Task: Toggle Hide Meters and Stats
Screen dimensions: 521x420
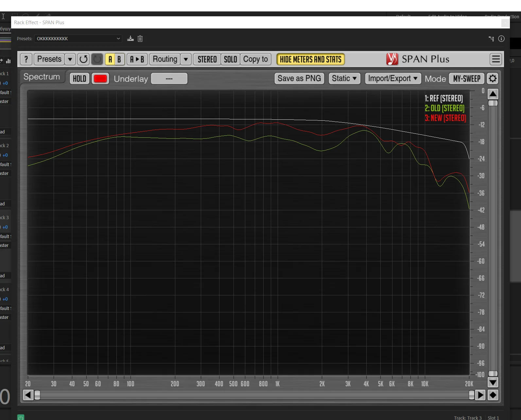Action: tap(310, 59)
